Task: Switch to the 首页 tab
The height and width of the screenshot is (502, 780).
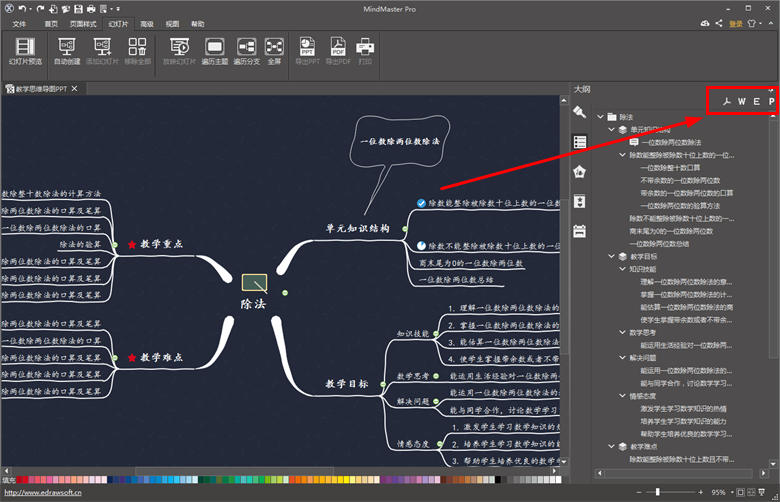Action: click(51, 24)
